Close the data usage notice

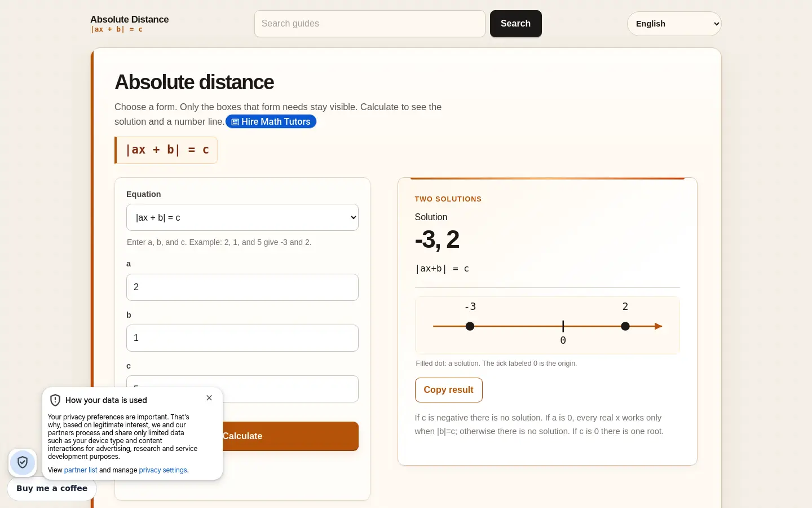pos(209,398)
